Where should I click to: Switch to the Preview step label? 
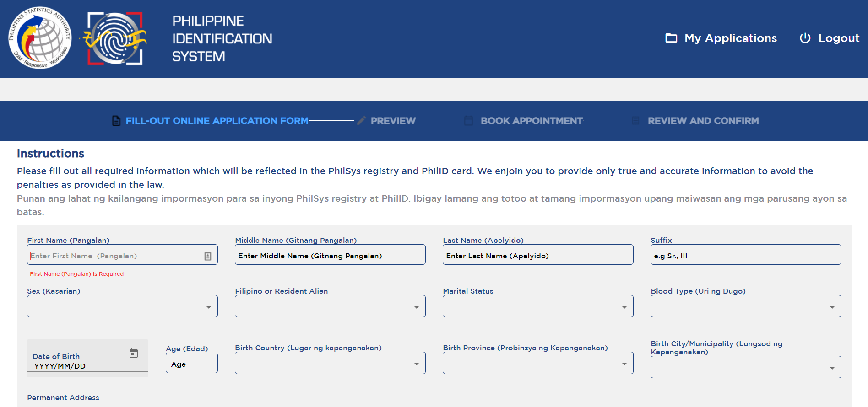click(393, 121)
